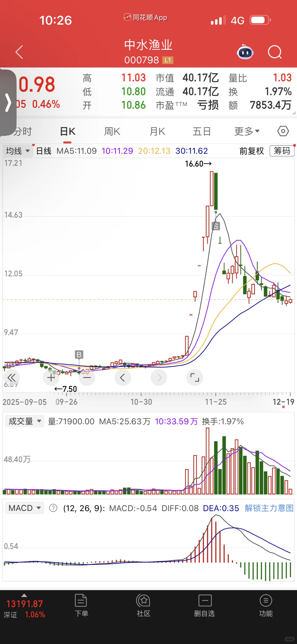
Task: Expand the 更多 period dropdown
Action: coord(247,131)
